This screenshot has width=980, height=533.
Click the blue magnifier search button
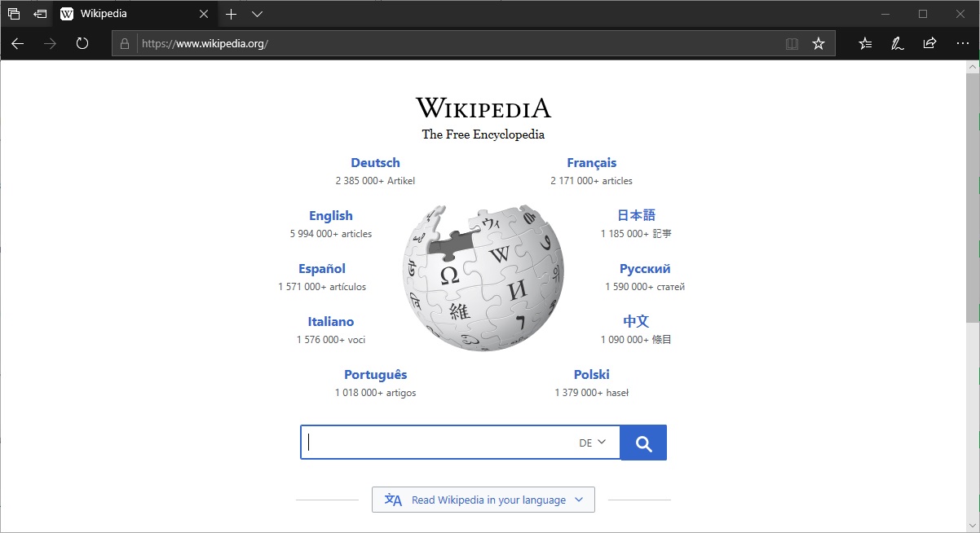(x=643, y=443)
